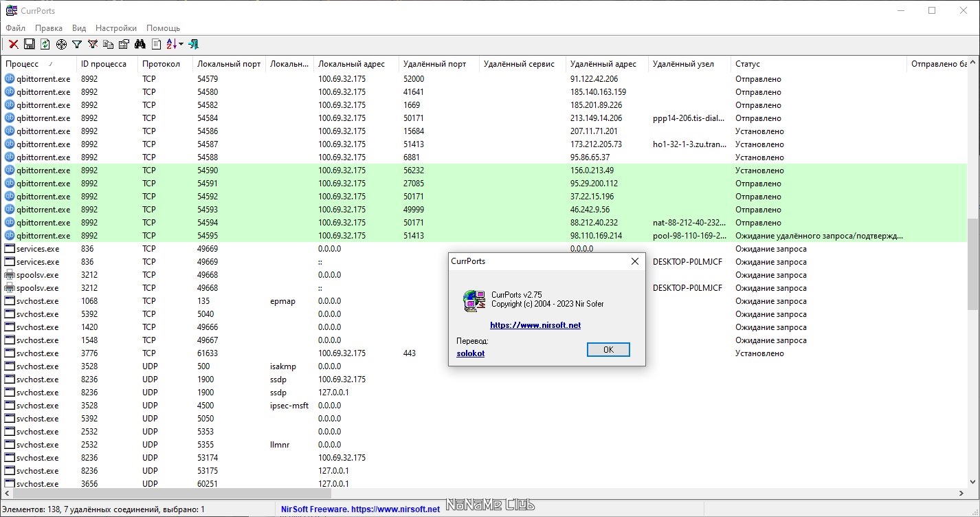980x517 pixels.
Task: Open the Файл menu
Action: click(x=15, y=28)
